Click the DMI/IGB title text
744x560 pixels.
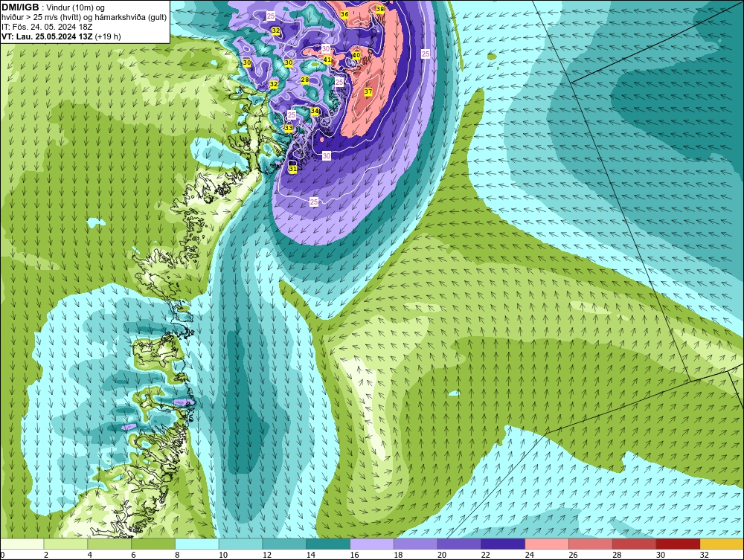[20, 7]
